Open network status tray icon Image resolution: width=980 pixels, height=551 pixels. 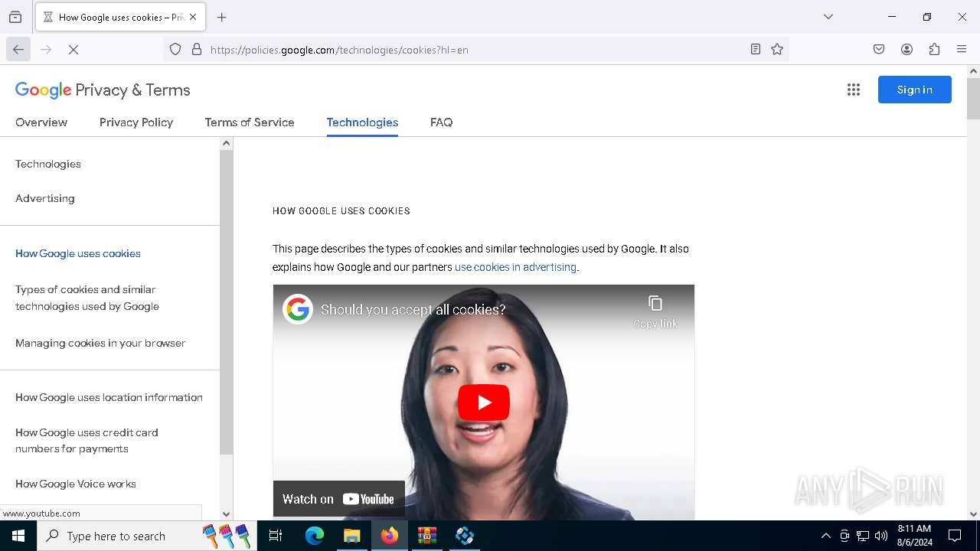(x=863, y=536)
